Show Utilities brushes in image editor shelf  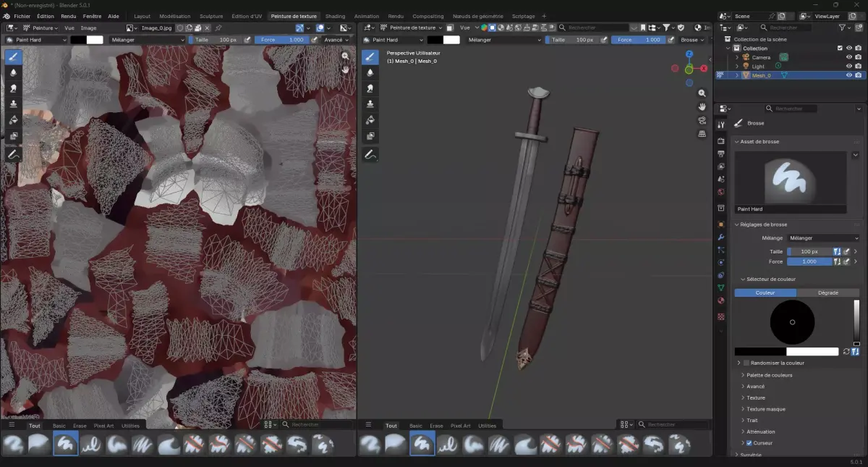tap(131, 426)
